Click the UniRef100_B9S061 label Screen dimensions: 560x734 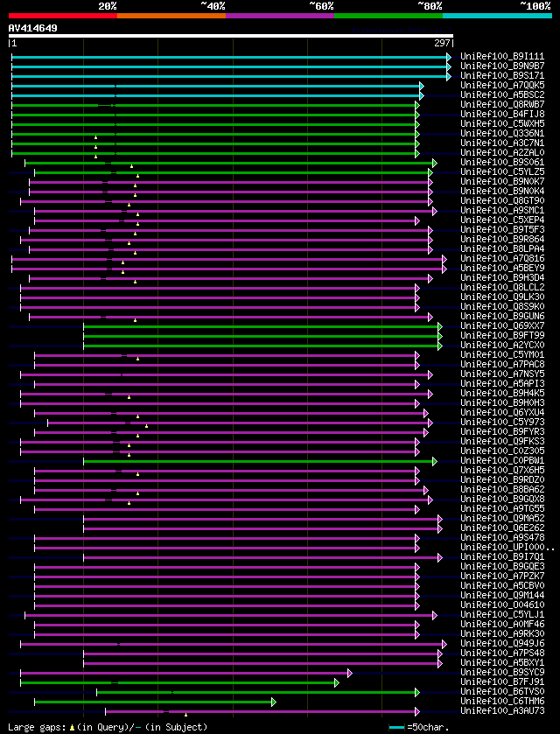click(502, 163)
